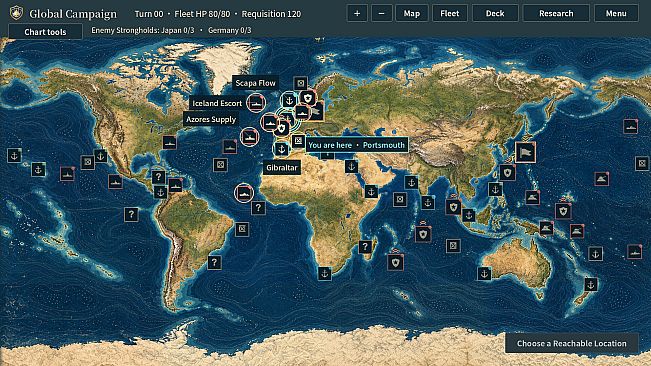Image resolution: width=651 pixels, height=366 pixels.
Task: Select the battle icon on New Guinea's north coast
Action: 546,228
